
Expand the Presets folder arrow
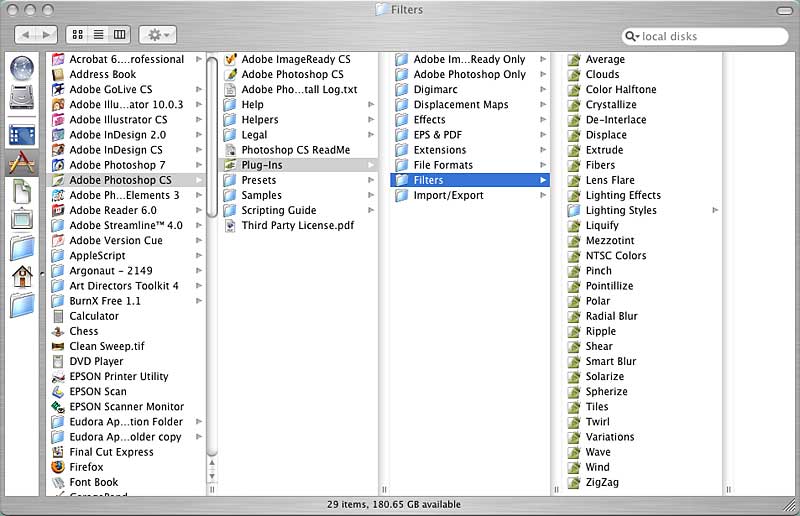coord(370,180)
